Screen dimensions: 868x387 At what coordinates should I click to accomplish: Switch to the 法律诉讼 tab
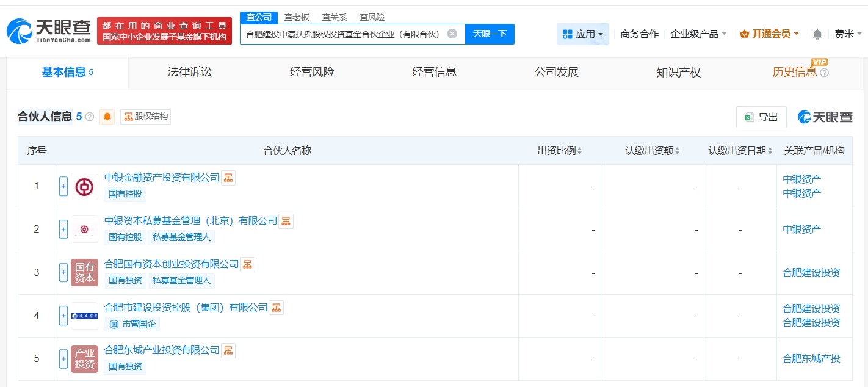tap(190, 72)
